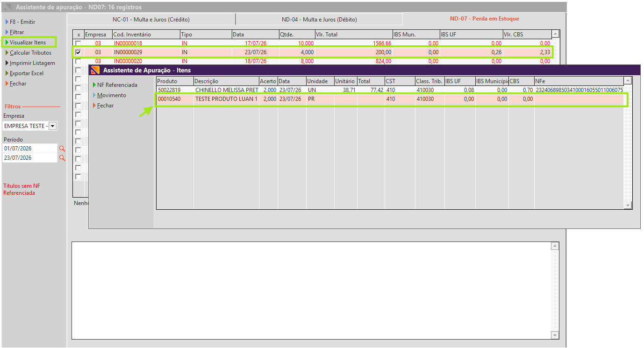The height and width of the screenshot is (348, 644).
Task: Click the gray icon in the Assistente de apuração title bar
Action: pos(8,7)
